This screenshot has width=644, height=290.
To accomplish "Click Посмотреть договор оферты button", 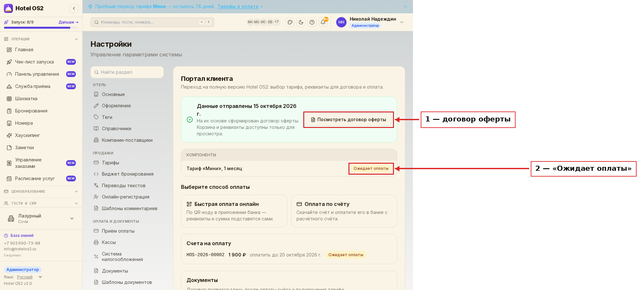I will click(x=348, y=120).
